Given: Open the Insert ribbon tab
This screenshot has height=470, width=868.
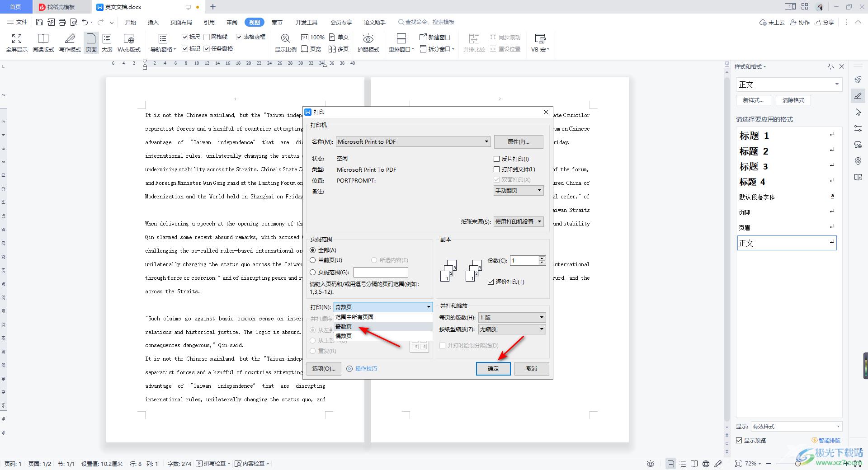Looking at the screenshot, I should pyautogui.click(x=153, y=22).
